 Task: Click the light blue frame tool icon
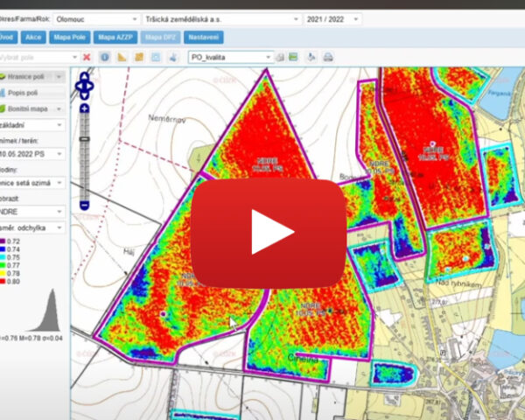point(156,57)
